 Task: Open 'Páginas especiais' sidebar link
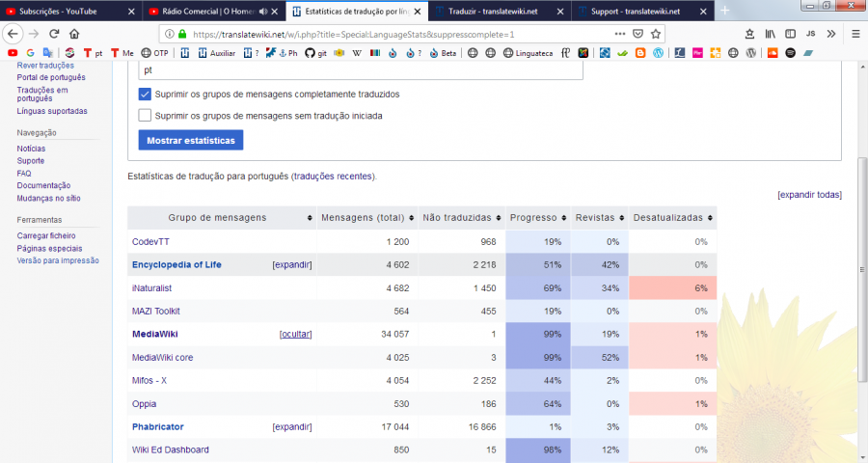[49, 248]
